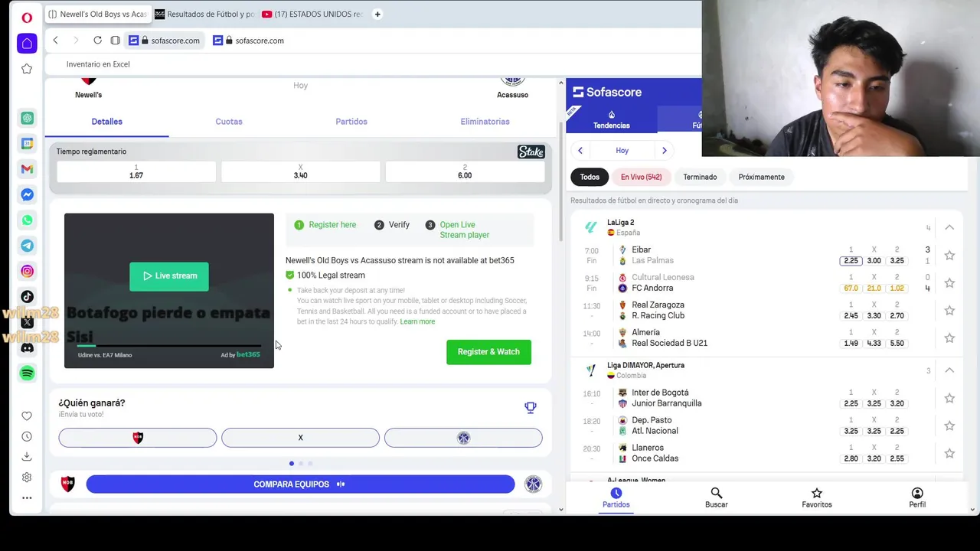The width and height of the screenshot is (980, 551).
Task: Open the Inventario en Excel bookmark
Action: [x=98, y=64]
